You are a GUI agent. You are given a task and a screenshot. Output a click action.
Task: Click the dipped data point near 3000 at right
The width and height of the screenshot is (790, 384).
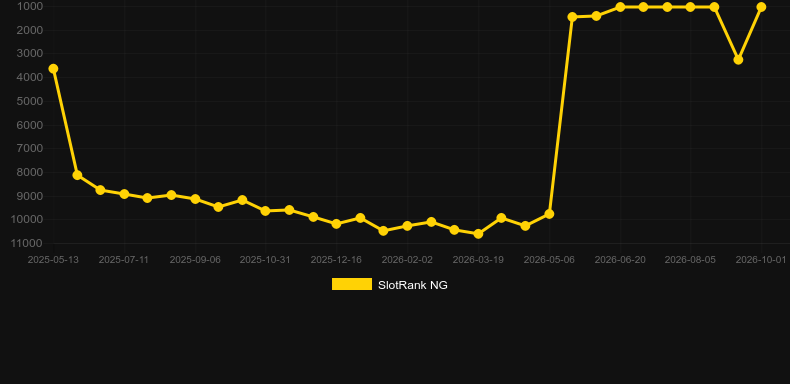[738, 59]
